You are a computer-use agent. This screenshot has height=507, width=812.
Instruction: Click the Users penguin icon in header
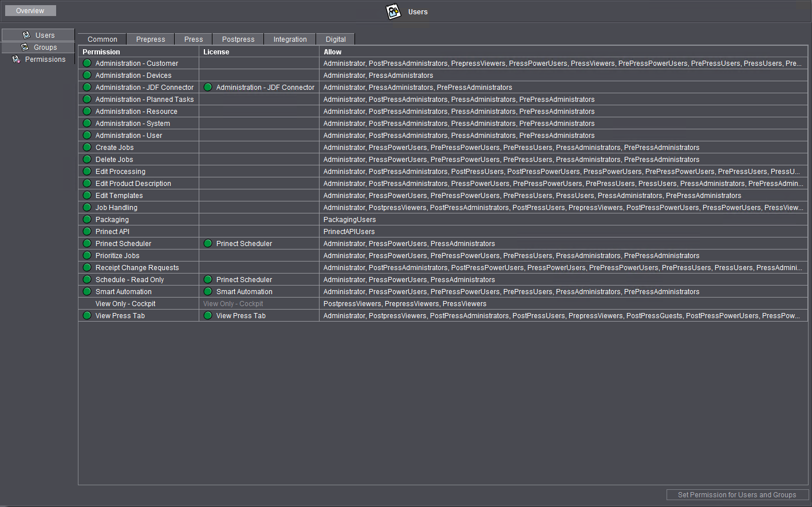click(393, 11)
